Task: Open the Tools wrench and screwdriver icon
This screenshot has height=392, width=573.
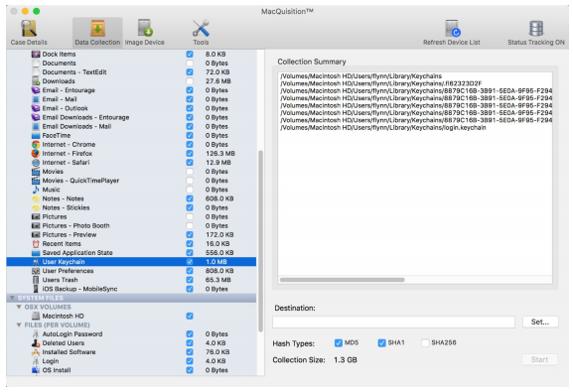Action: pos(201,29)
